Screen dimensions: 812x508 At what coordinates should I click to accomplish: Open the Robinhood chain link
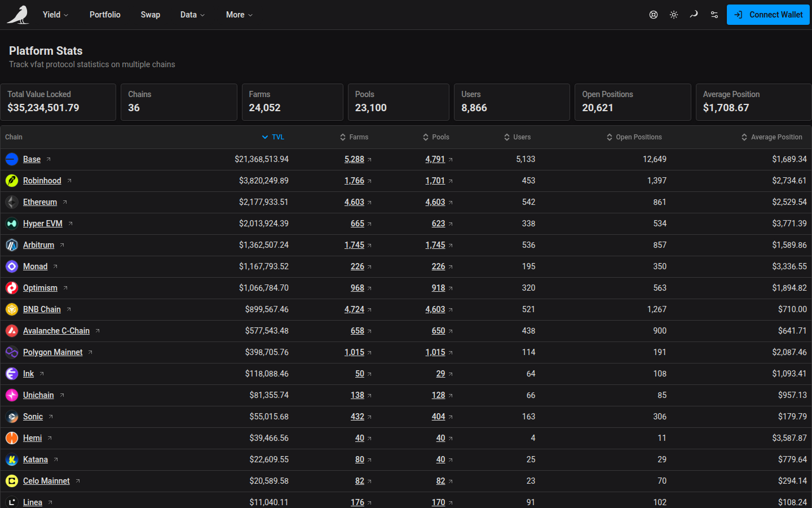pos(42,181)
